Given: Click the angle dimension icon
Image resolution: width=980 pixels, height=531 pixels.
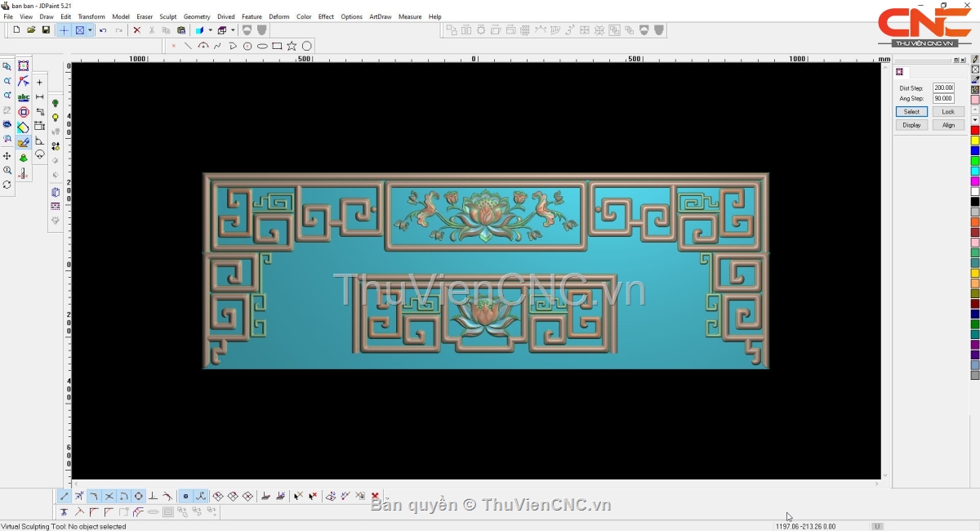Looking at the screenshot, I should pos(39,141).
